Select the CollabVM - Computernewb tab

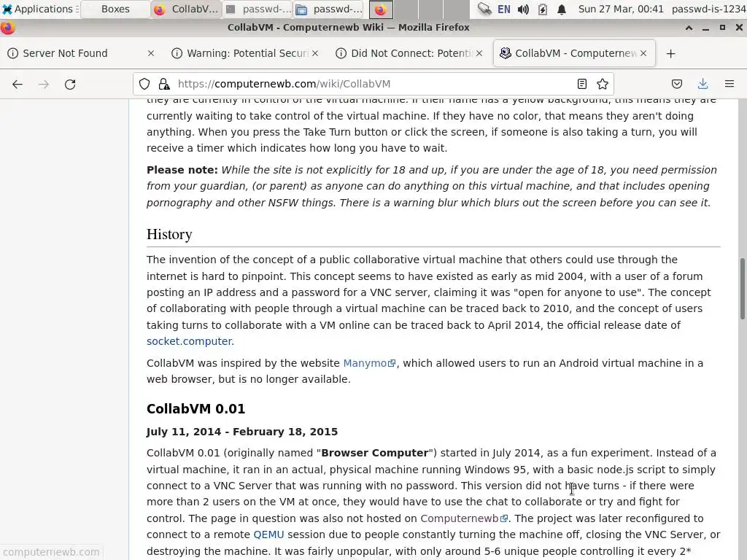pos(574,53)
